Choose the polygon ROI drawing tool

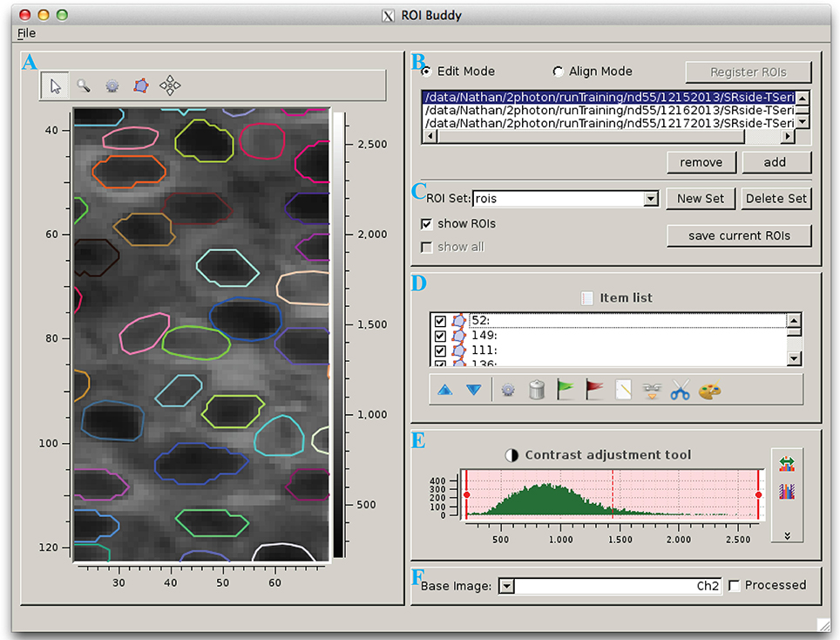(x=141, y=85)
